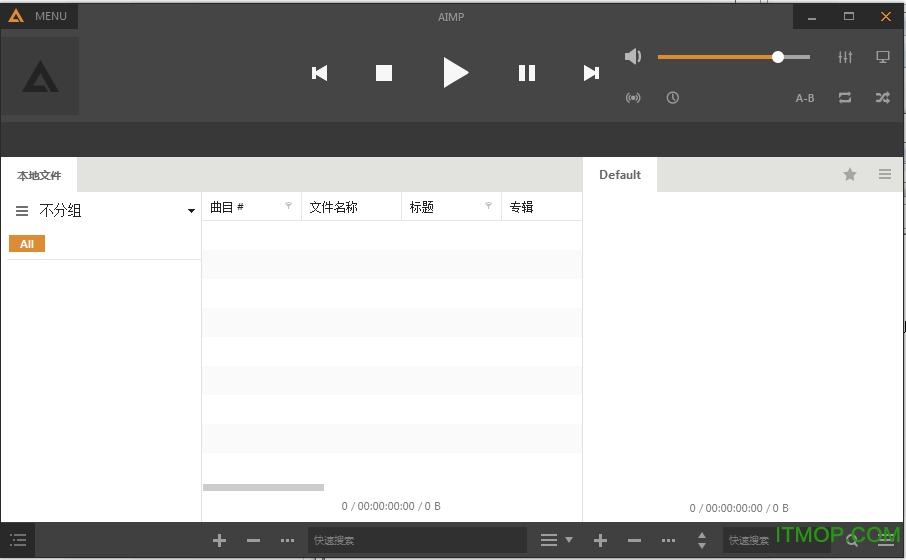Switch to the Default playlist tab
This screenshot has height=560, width=906.
(620, 175)
